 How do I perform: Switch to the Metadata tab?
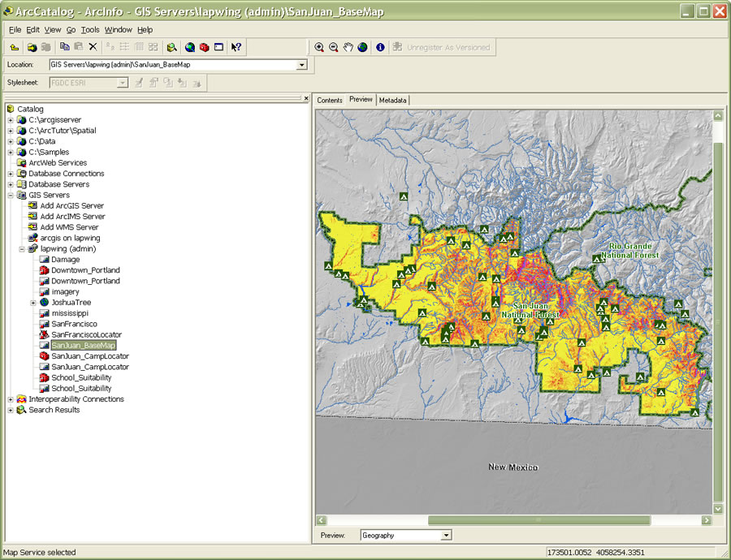(x=392, y=100)
